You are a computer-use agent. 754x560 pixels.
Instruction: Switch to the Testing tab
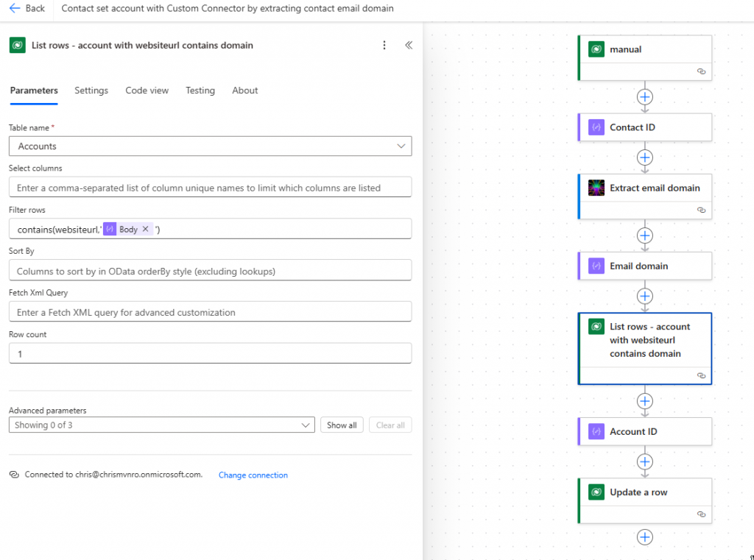pyautogui.click(x=200, y=91)
